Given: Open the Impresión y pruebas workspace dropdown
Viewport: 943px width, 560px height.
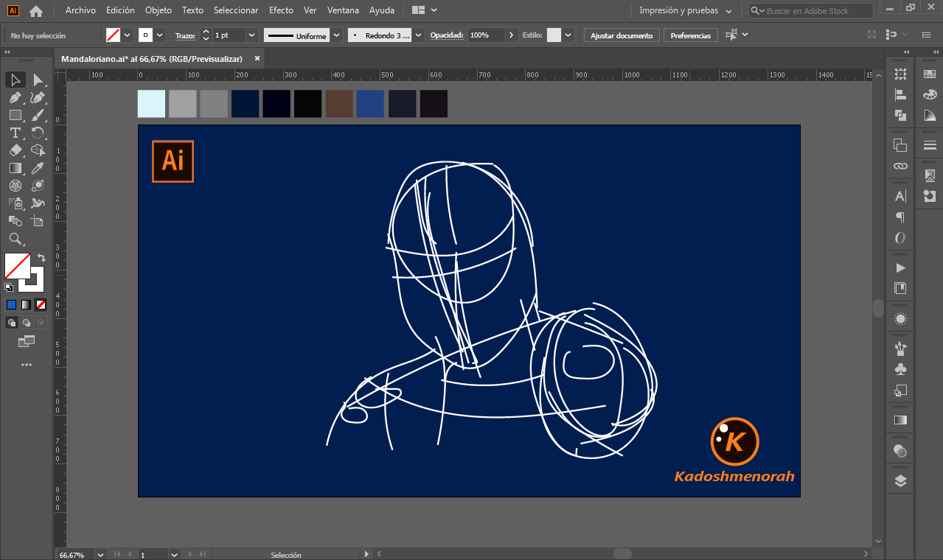Looking at the screenshot, I should [x=686, y=10].
